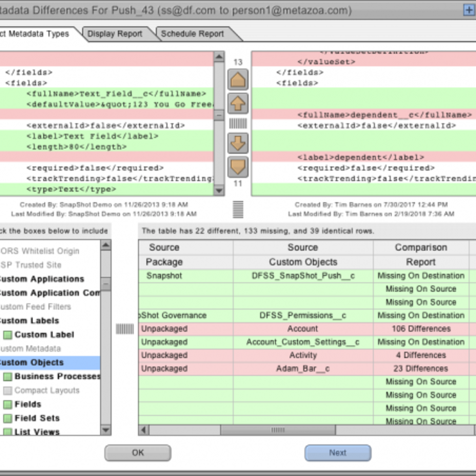Select Custom Objects in the metadata list
The width and height of the screenshot is (476, 476).
coord(50,363)
